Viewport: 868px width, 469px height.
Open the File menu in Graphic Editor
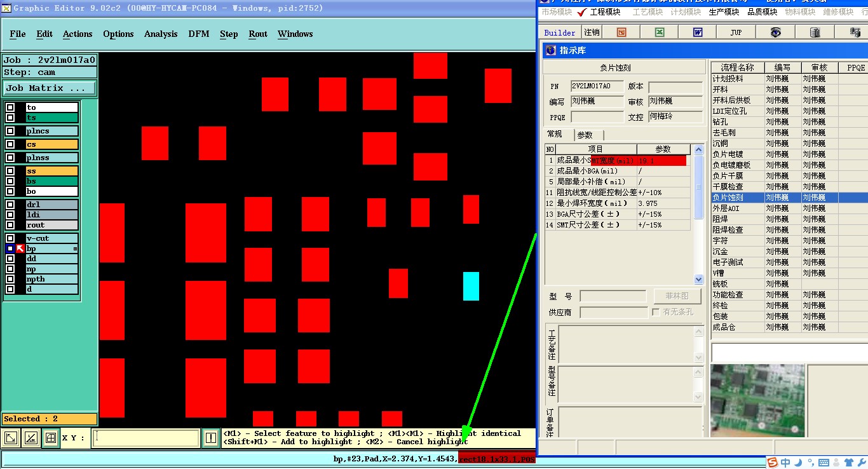(18, 34)
